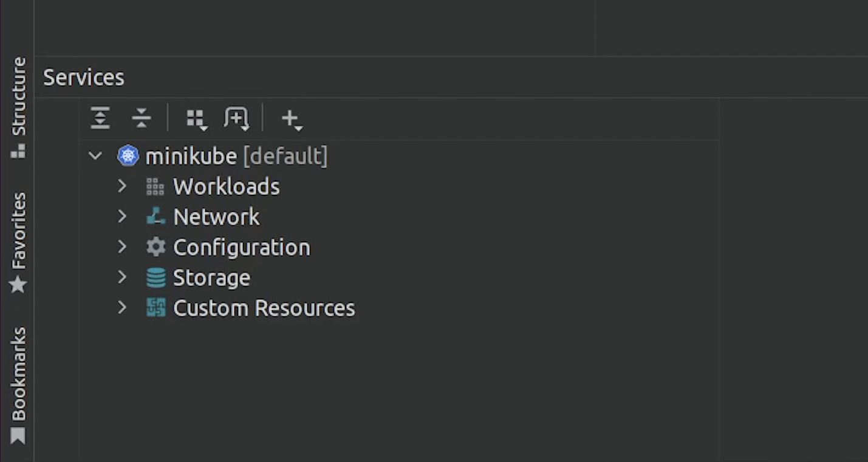The height and width of the screenshot is (462, 868).
Task: Click the Expand All toolbar icon
Action: (100, 118)
